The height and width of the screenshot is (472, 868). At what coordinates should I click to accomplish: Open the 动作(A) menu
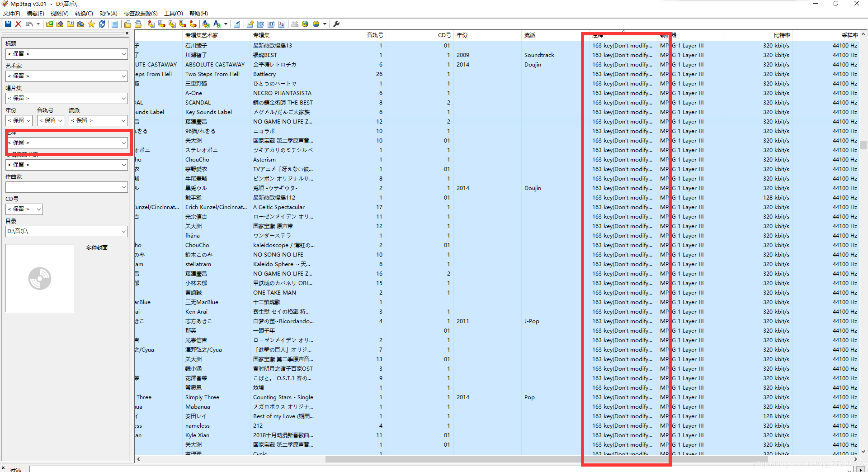point(108,14)
